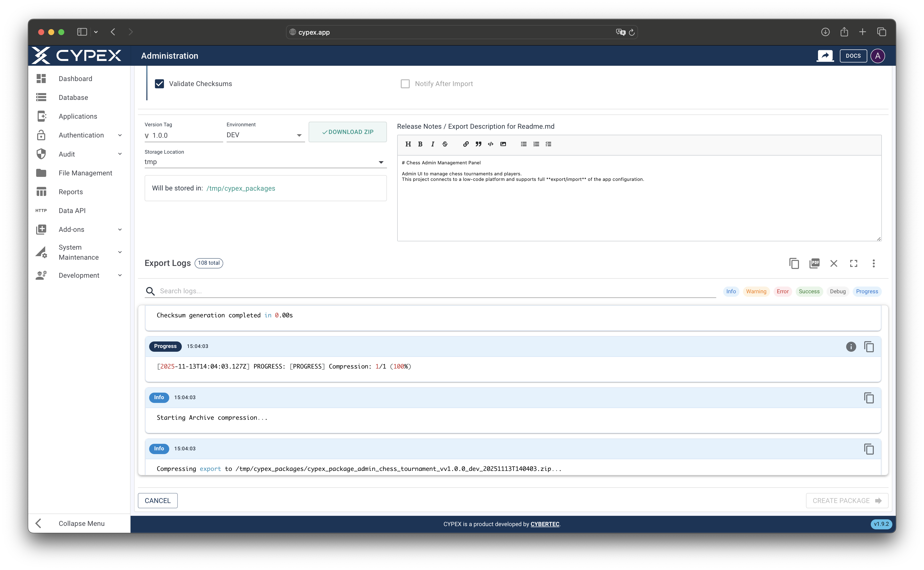The width and height of the screenshot is (924, 570).
Task: Toggle the Success log level filter
Action: tap(809, 291)
